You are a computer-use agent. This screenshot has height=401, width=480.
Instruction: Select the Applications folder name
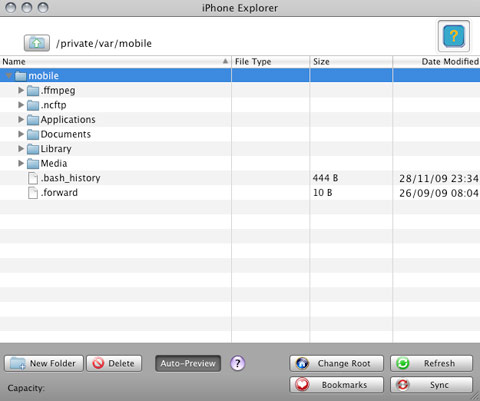click(68, 120)
